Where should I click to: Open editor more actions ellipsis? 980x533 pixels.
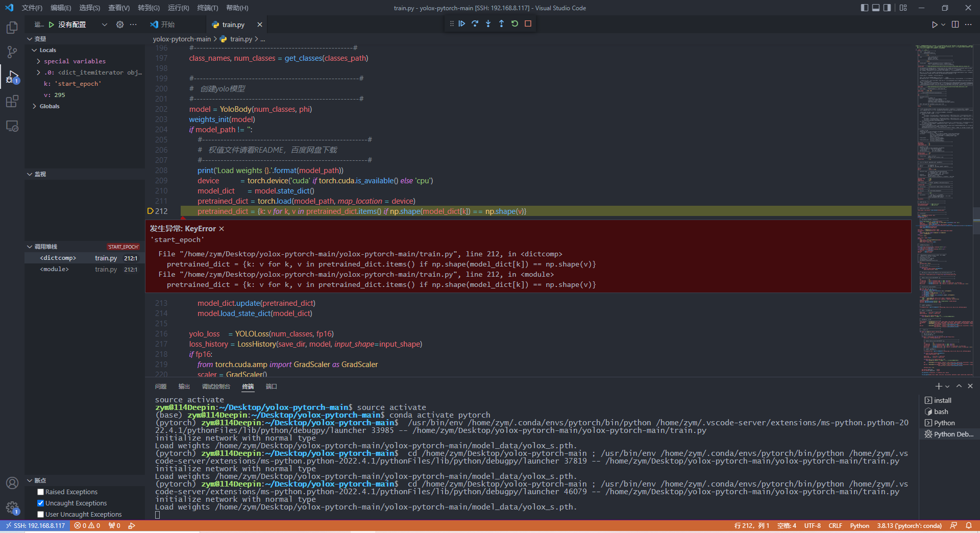[968, 25]
